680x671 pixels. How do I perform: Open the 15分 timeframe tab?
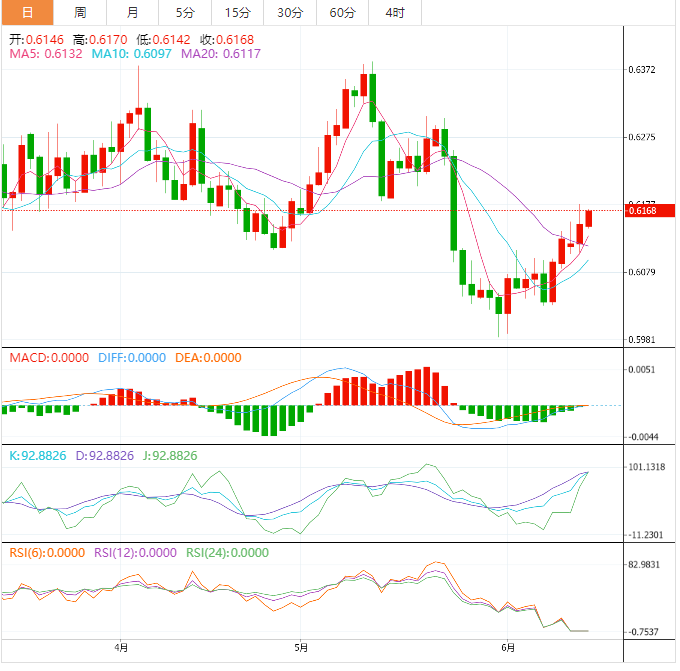coord(237,12)
